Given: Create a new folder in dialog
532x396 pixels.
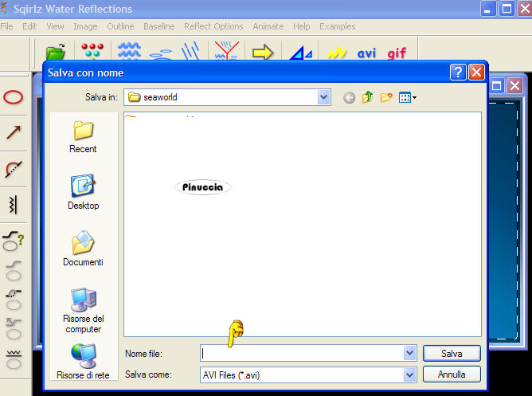Looking at the screenshot, I should [386, 97].
